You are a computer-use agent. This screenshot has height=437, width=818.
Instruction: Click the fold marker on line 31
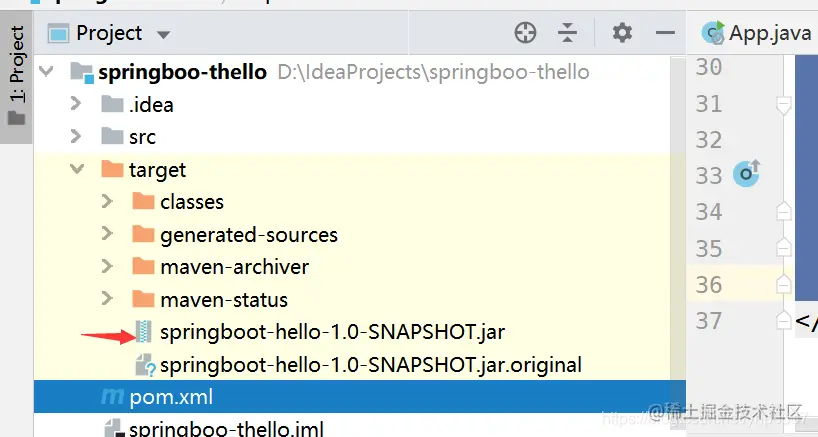click(784, 105)
